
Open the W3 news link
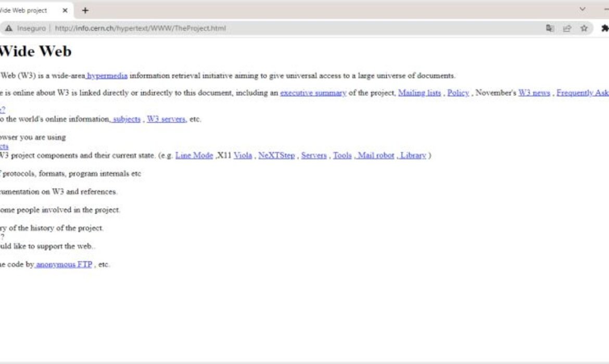point(534,93)
